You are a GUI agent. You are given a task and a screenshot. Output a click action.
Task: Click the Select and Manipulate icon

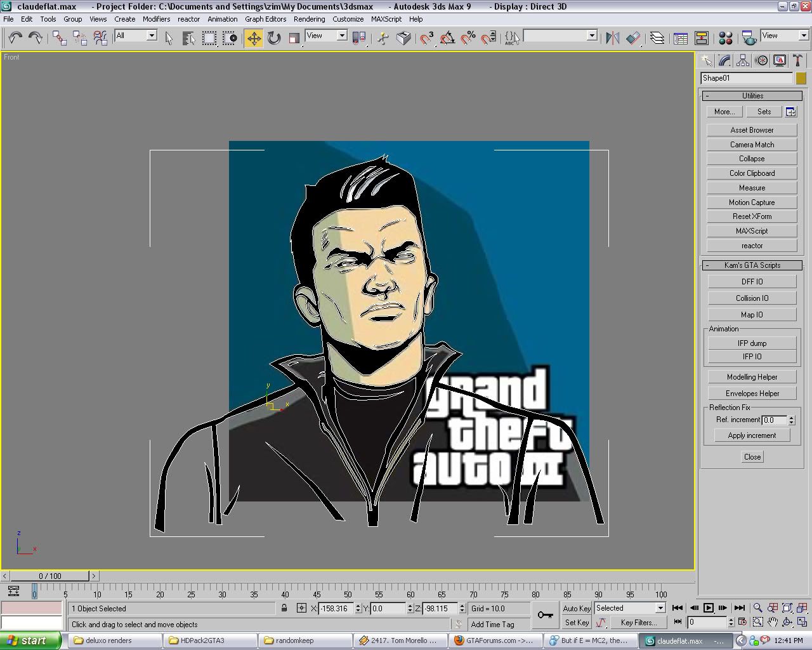[x=383, y=38]
